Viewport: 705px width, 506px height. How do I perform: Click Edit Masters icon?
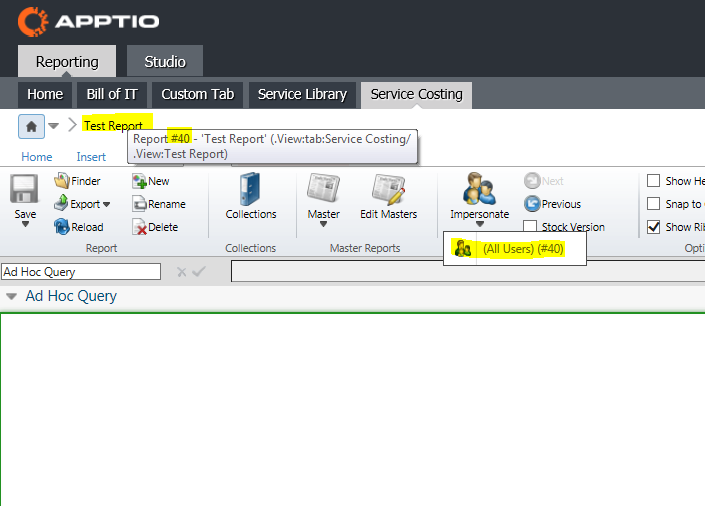388,189
